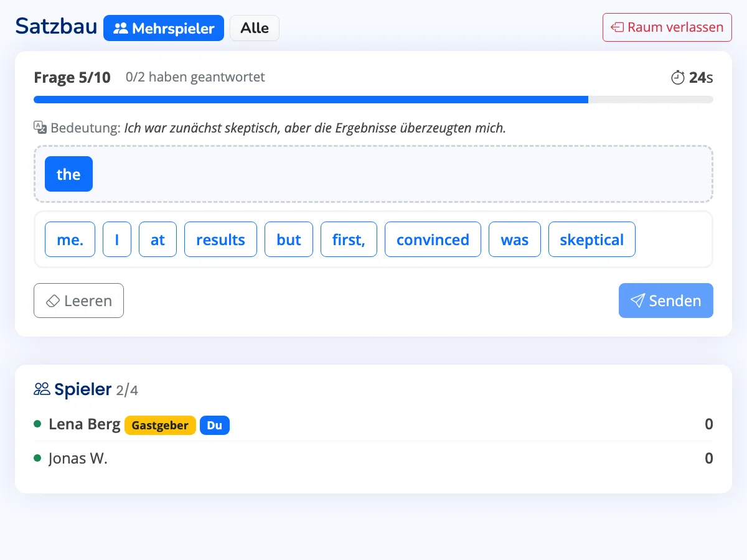Click the Alle category badge

click(x=255, y=28)
